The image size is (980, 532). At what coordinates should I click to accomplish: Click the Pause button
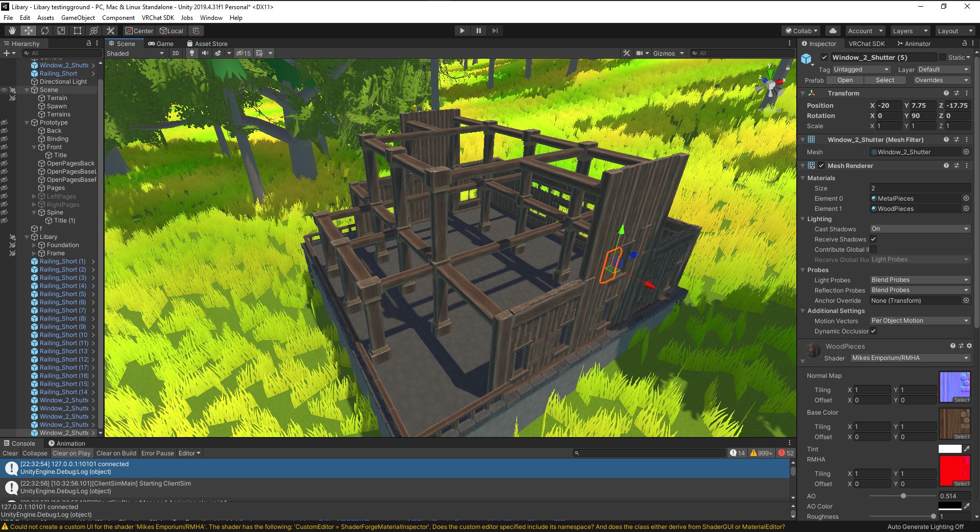478,31
